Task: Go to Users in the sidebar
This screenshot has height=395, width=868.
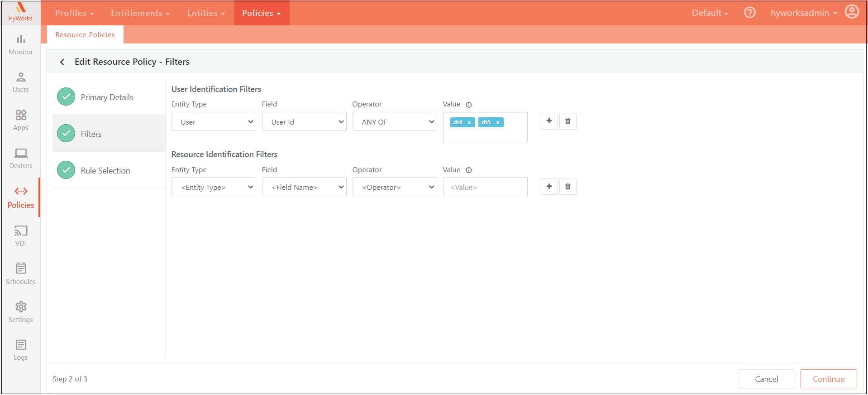Action: pos(21,83)
